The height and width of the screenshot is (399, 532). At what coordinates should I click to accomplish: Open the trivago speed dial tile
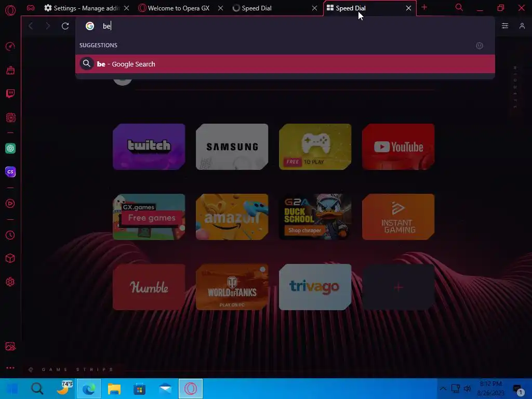315,287
